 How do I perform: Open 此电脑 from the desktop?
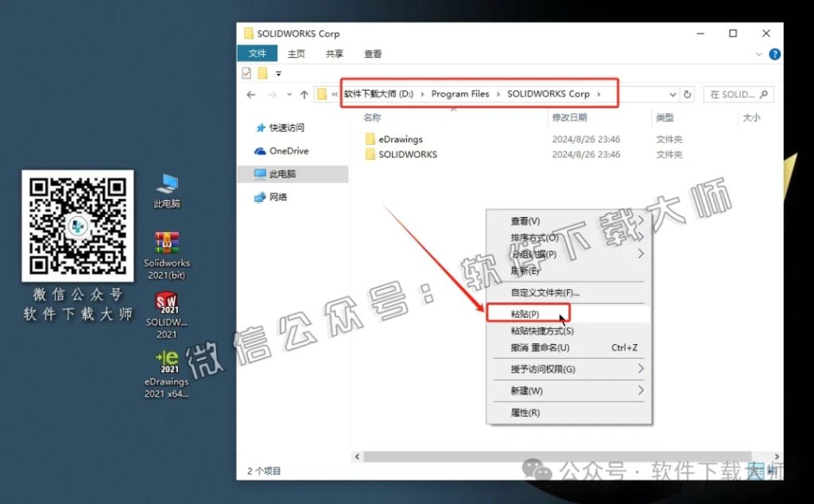[167, 184]
